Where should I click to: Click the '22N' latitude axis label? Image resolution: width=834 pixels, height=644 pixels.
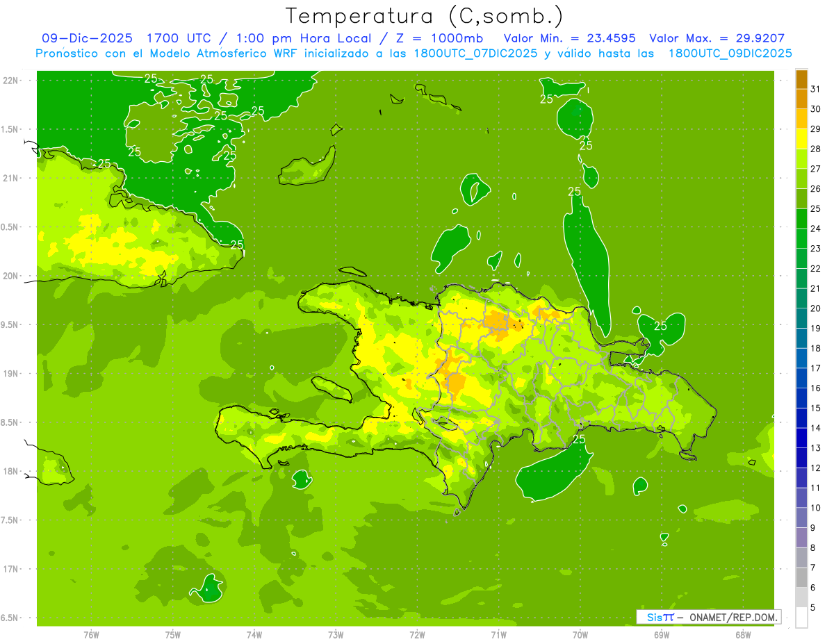[x=12, y=81]
